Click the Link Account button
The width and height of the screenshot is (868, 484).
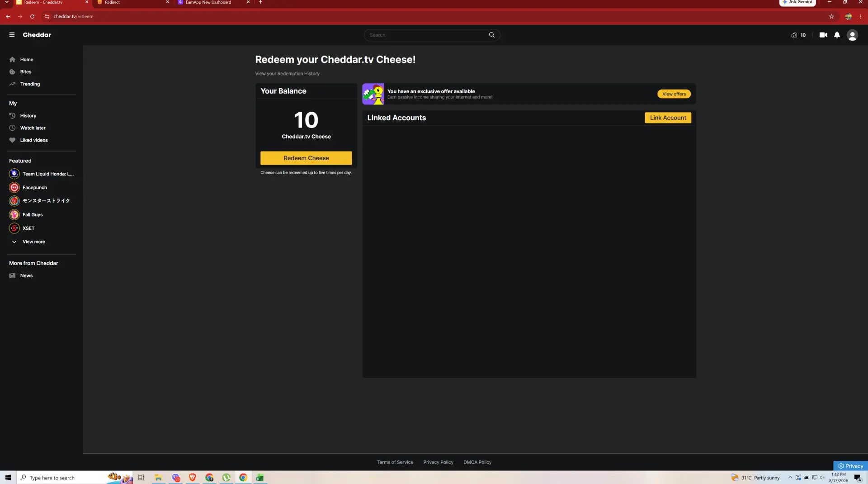tap(668, 118)
